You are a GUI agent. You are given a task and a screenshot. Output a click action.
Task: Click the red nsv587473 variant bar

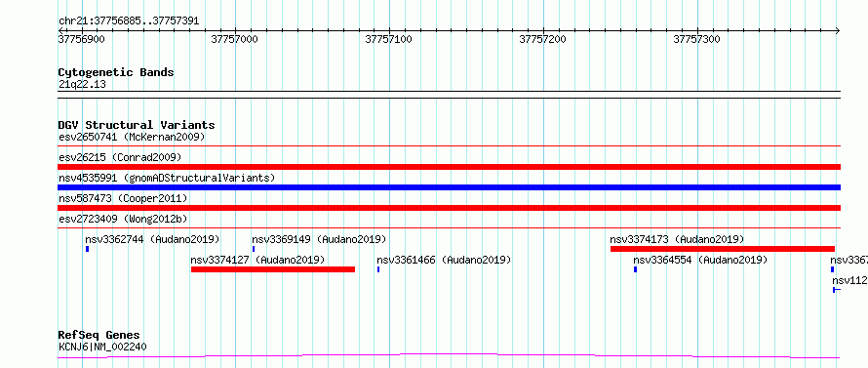449,208
